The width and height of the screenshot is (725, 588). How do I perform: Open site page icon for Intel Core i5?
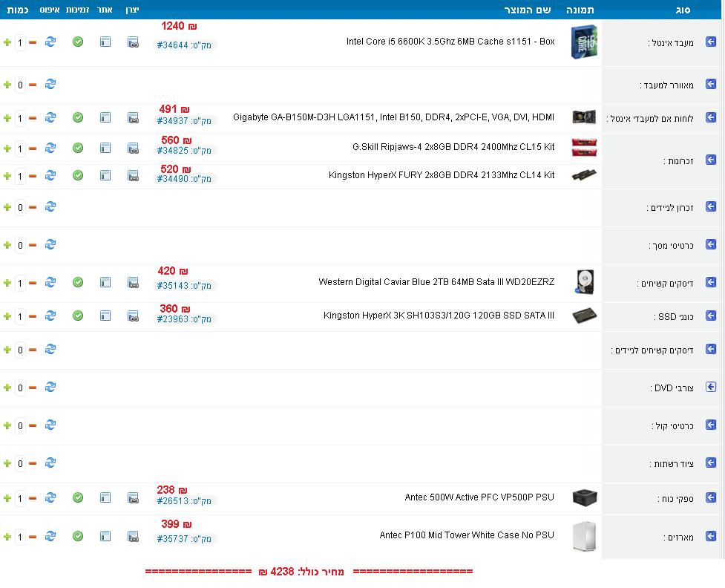coord(105,42)
